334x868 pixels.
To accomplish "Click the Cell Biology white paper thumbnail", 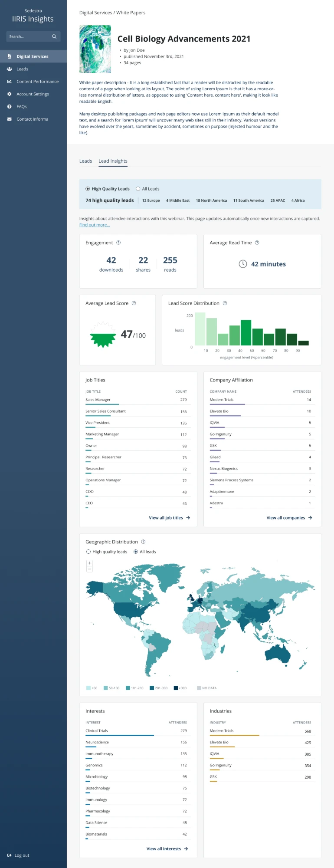I will pyautogui.click(x=95, y=49).
